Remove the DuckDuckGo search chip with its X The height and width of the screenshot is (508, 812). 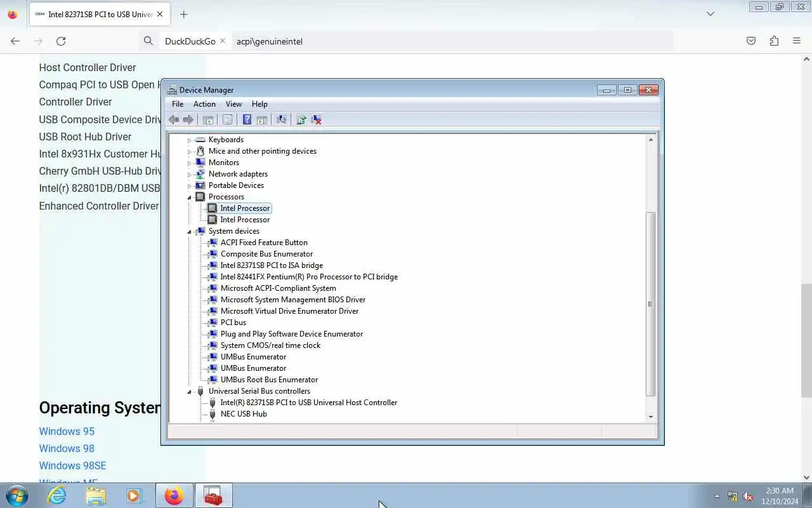pyautogui.click(x=222, y=41)
